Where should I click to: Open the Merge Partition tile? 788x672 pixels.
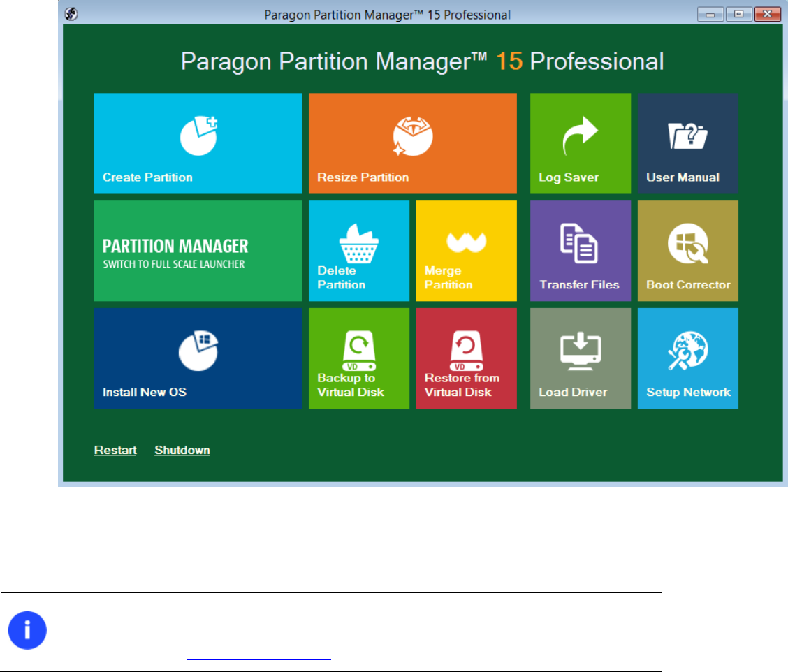coord(467,251)
